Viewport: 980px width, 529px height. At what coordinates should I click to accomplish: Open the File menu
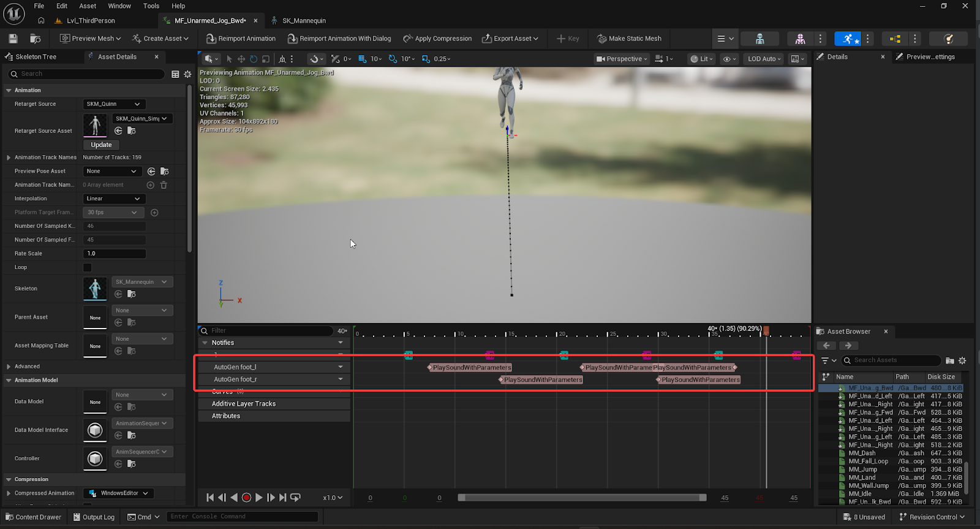click(39, 6)
